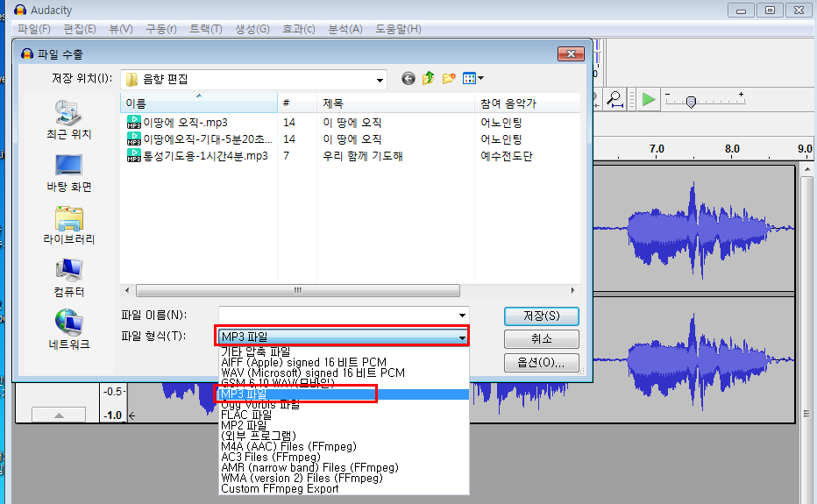Choose AMR (narrow band) Files (FFmpeg)
The width and height of the screenshot is (817, 504).
[344, 467]
